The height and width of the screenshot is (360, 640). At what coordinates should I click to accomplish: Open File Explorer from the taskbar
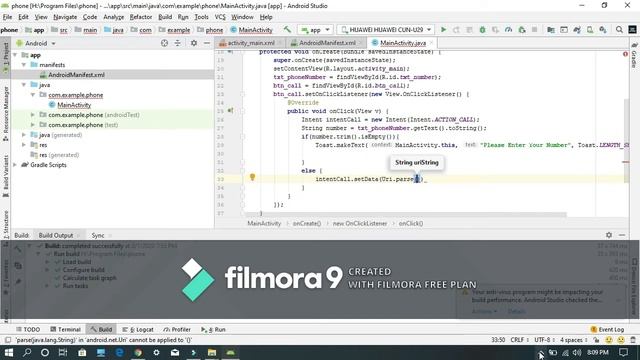tap(212, 352)
